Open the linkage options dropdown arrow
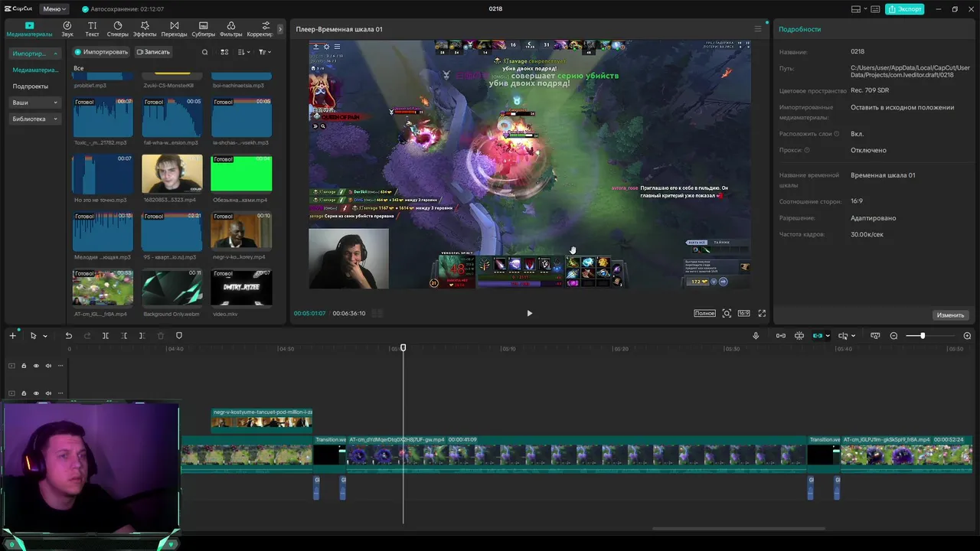980x551 pixels. tap(828, 336)
